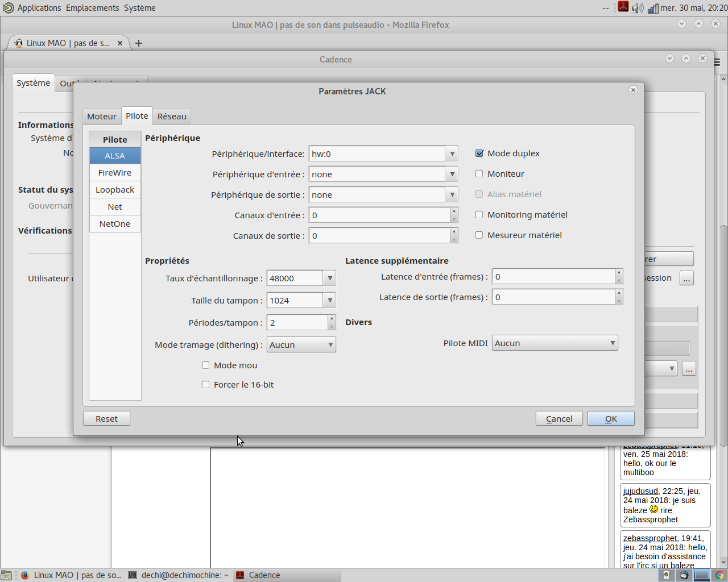Enable the Moniteur checkbox
Screen dimensions: 728x582
pyautogui.click(x=479, y=174)
